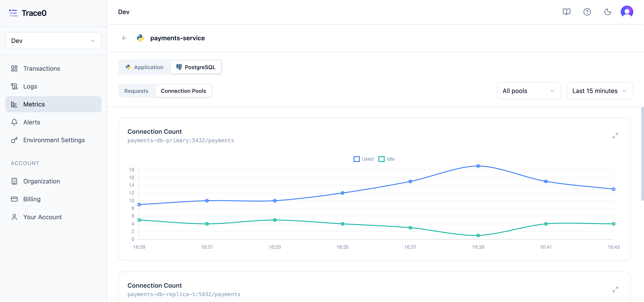Expand the replica-1 Connection Count chart
This screenshot has width=644, height=302.
615,289
